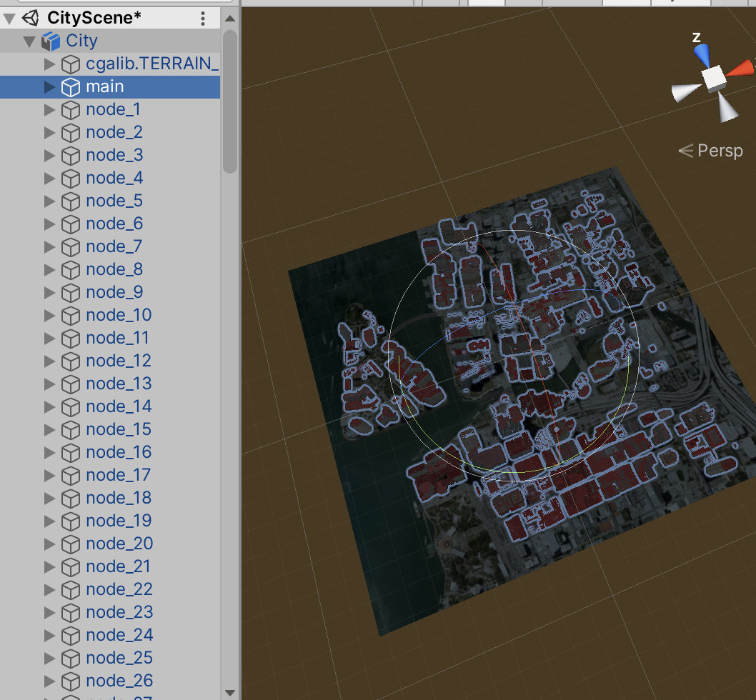Click the three-dot menu beside CityScene

[x=203, y=19]
